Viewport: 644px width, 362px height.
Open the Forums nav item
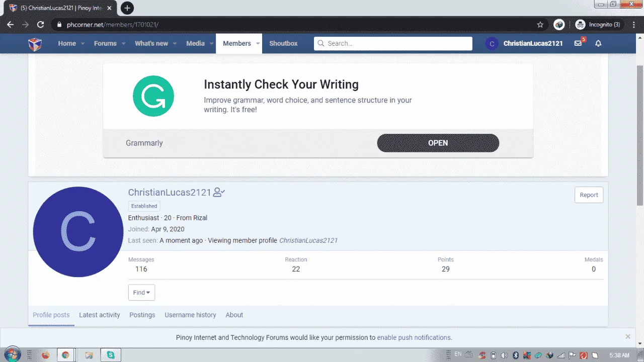(105, 44)
